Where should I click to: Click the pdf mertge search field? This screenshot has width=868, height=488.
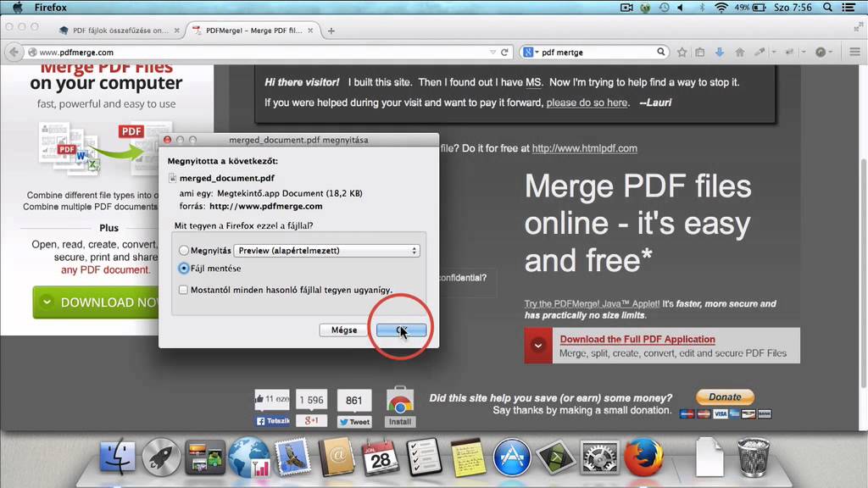(x=598, y=52)
